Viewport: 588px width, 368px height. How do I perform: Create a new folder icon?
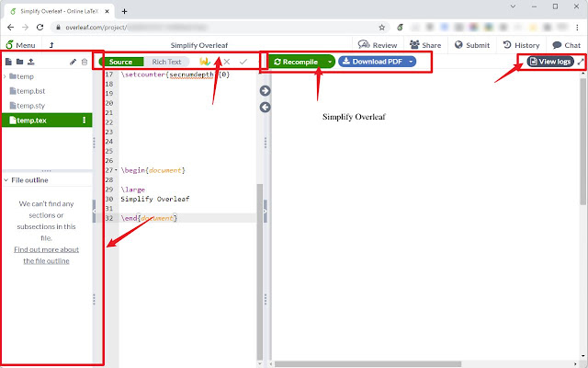(x=19, y=62)
